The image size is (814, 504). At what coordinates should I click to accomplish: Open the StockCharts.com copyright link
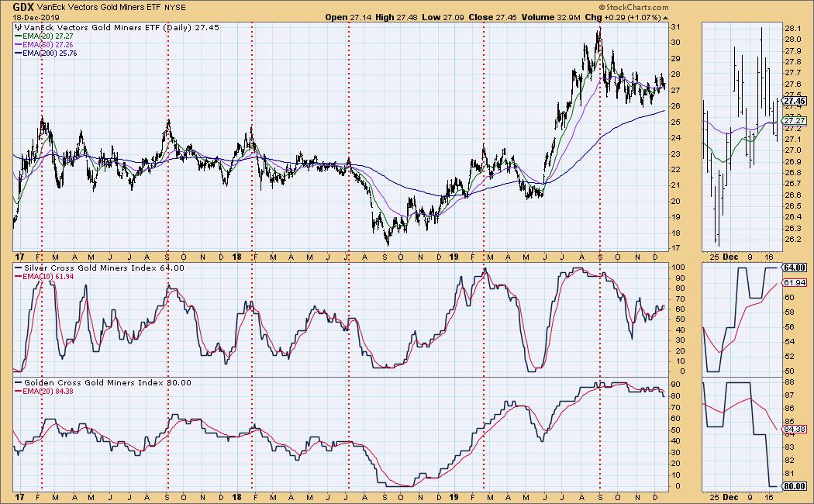click(633, 7)
